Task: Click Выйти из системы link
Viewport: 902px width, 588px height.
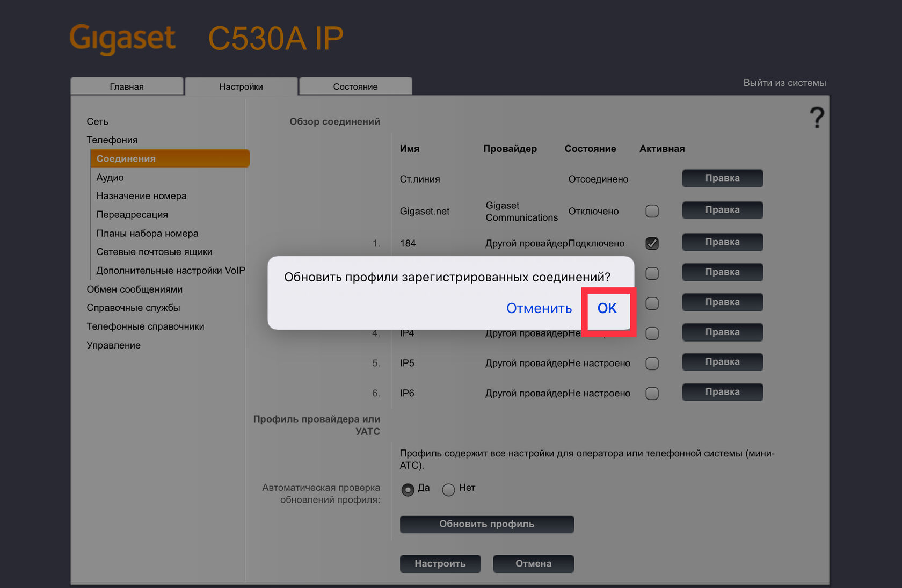Action: click(x=784, y=83)
